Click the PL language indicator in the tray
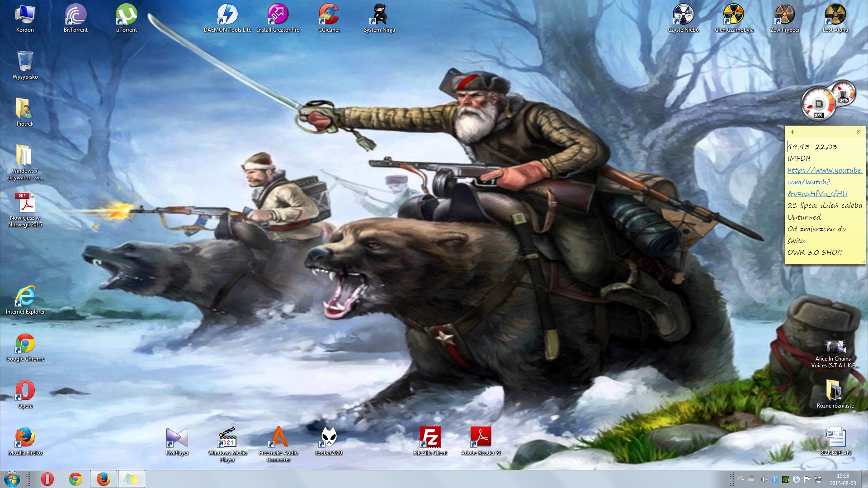868x488 pixels. pyautogui.click(x=741, y=478)
